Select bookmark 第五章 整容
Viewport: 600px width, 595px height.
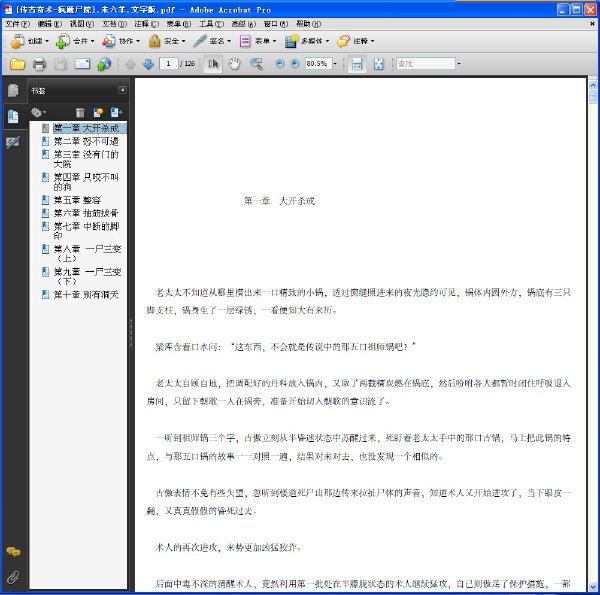click(77, 200)
